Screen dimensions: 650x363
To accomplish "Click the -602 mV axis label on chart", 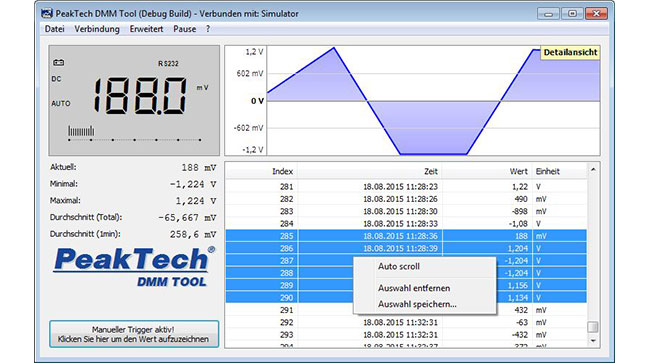I will coord(248,128).
